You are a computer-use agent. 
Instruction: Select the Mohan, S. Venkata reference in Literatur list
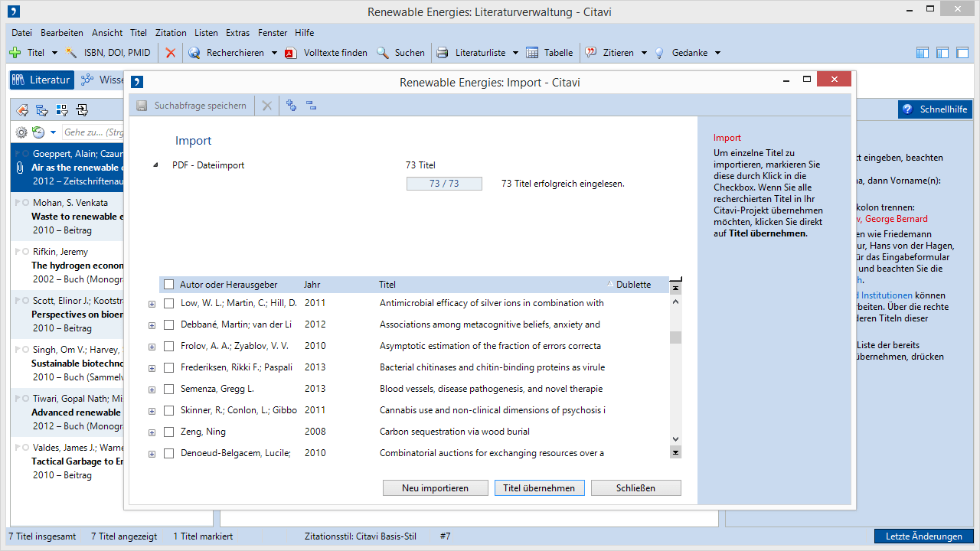[x=67, y=217]
